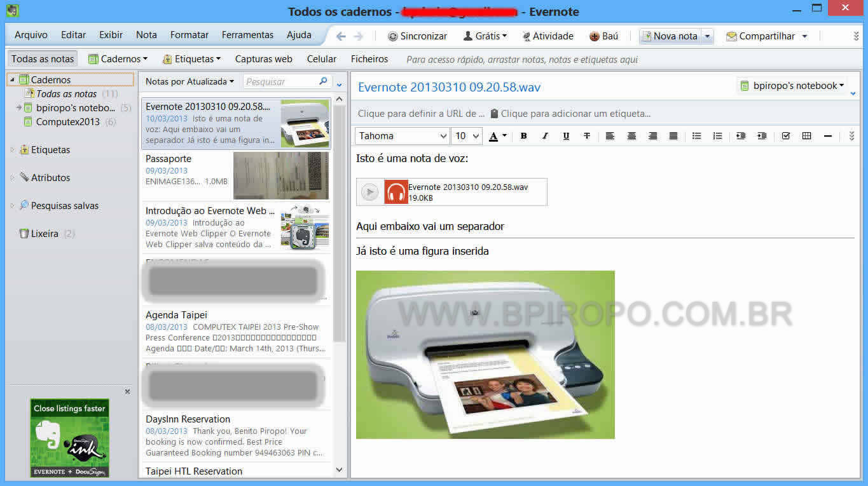This screenshot has width=868, height=486.
Task: Go back with navigation arrow
Action: (341, 36)
